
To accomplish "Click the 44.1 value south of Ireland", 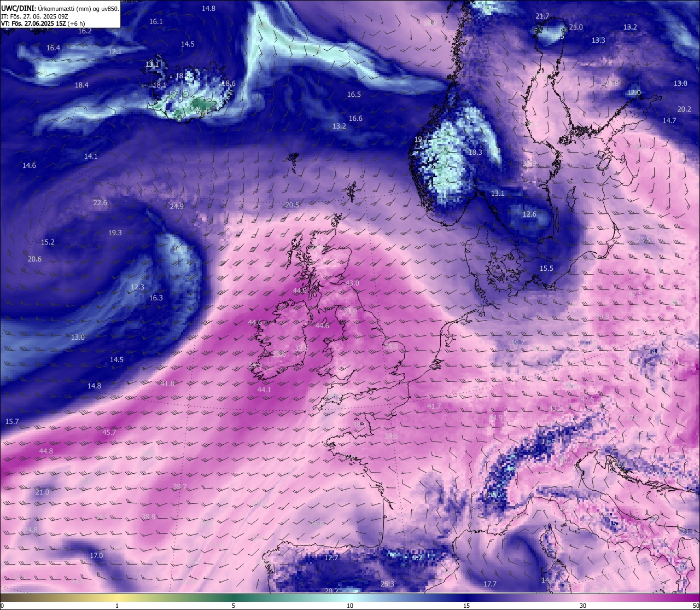I will (264, 390).
